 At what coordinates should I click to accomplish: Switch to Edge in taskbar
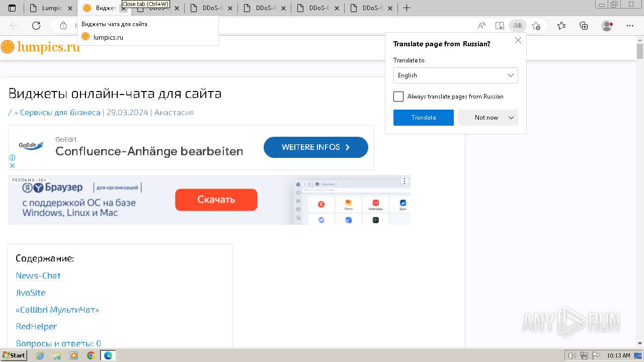coord(108,355)
